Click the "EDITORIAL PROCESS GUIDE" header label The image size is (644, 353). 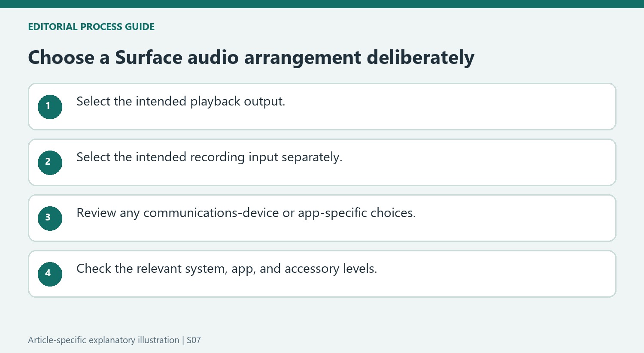pos(91,27)
